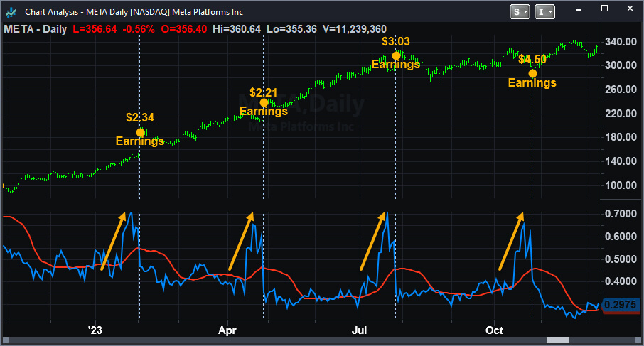Screen dimensions: 644x346
Task: Click the $2.21 earnings marker dot
Action: [264, 102]
